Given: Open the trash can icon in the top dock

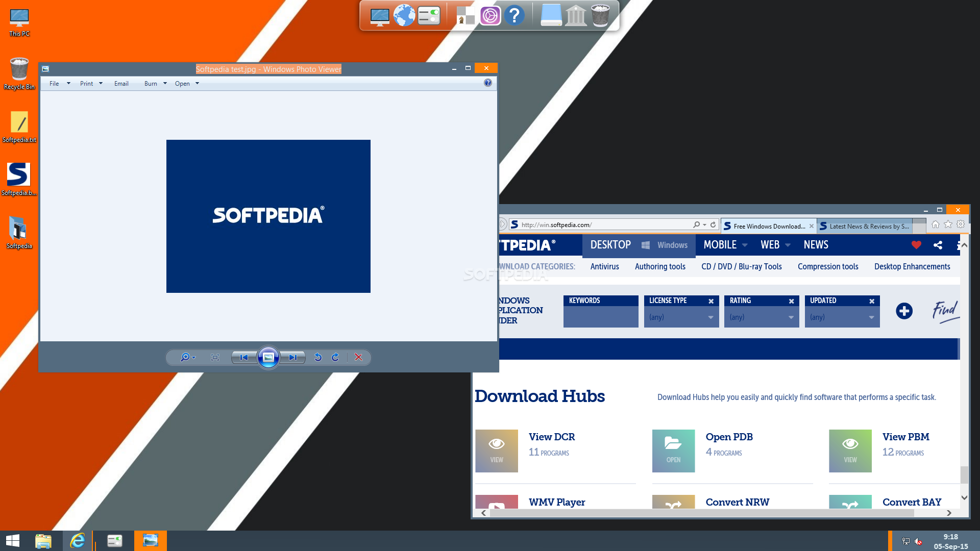Looking at the screenshot, I should click(x=600, y=15).
